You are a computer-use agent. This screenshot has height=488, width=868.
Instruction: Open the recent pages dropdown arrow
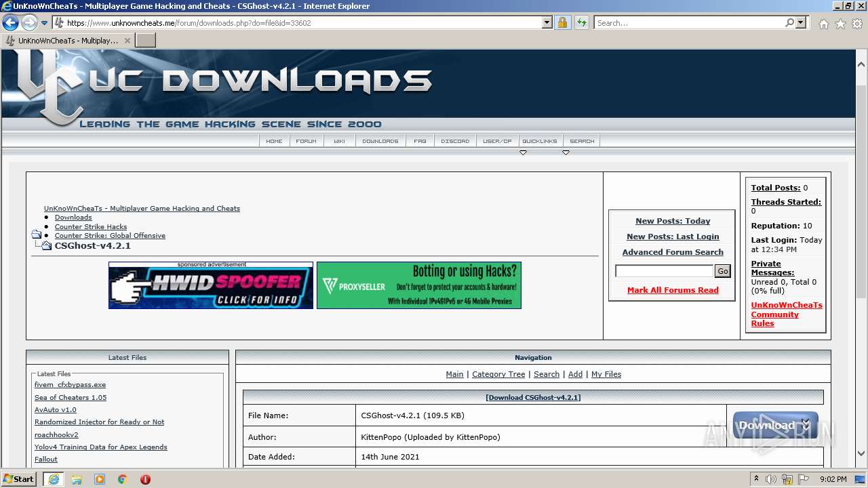[x=45, y=23]
